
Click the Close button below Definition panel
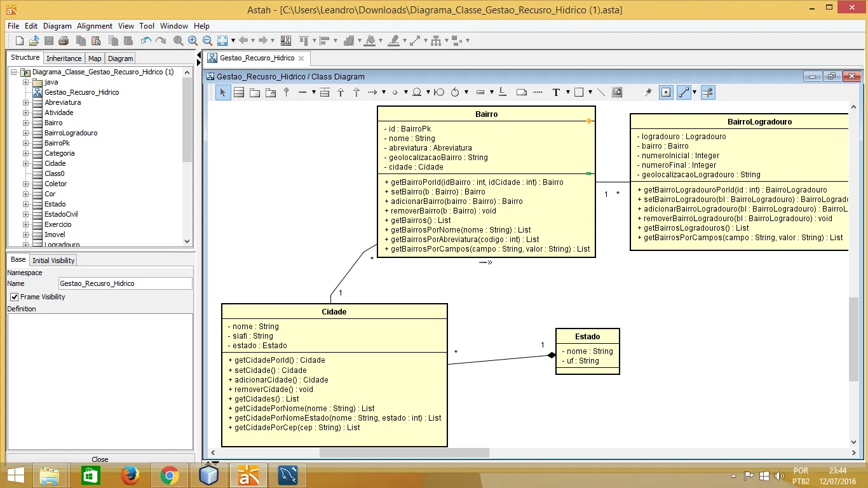(x=100, y=459)
